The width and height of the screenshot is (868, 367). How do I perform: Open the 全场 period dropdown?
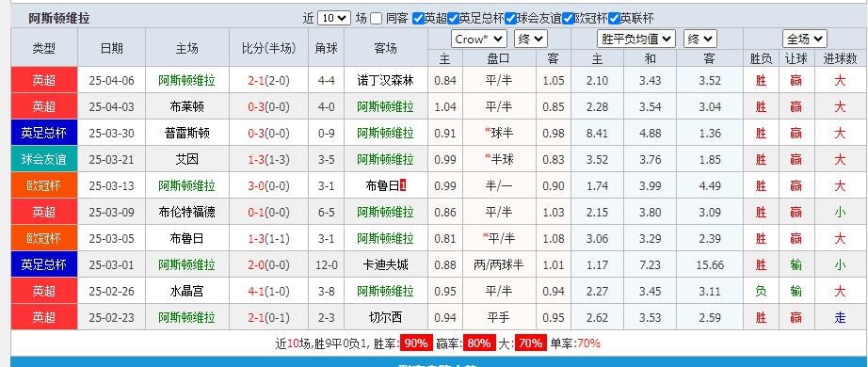pos(805,40)
